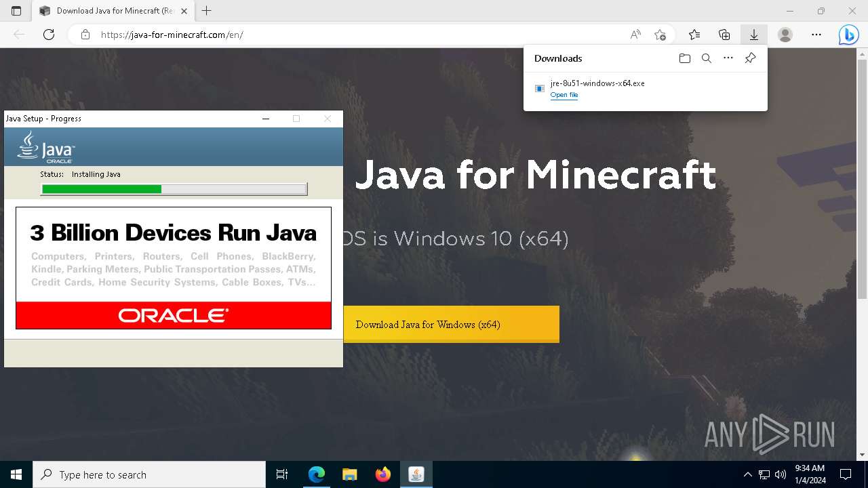Pin the Downloads panel
This screenshot has height=488, width=868.
[x=750, y=58]
